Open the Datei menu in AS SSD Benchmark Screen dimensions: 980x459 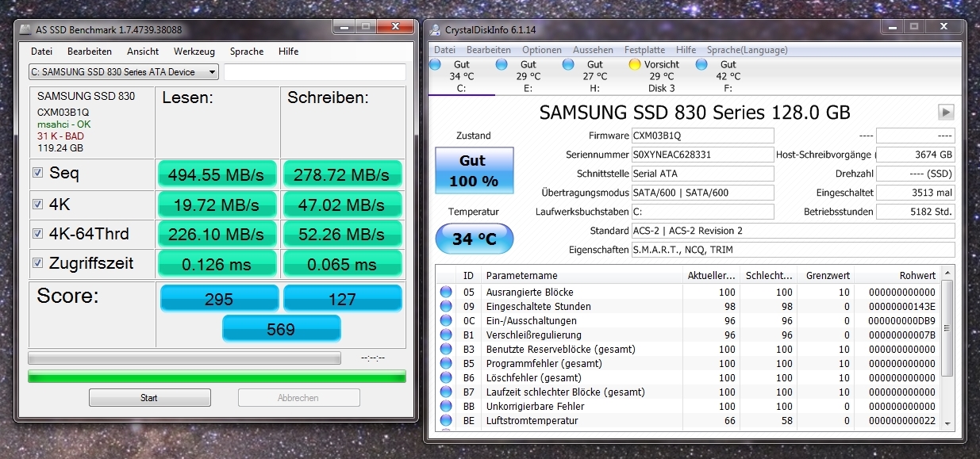41,52
